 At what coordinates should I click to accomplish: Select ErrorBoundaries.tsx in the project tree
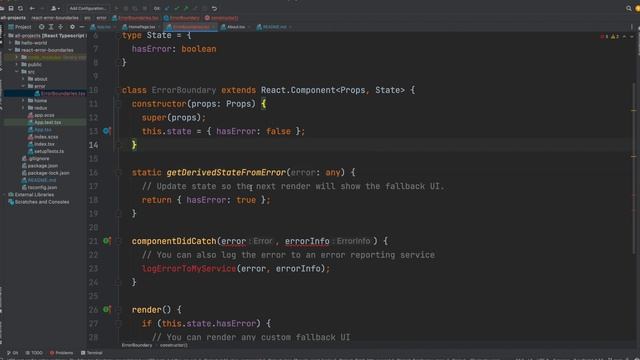pyautogui.click(x=60, y=93)
